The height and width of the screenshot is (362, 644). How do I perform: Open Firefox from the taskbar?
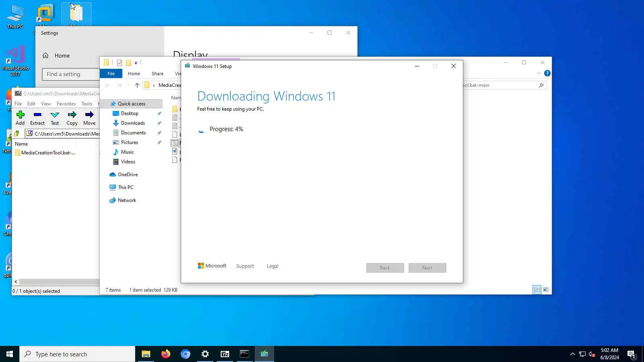coord(165,354)
